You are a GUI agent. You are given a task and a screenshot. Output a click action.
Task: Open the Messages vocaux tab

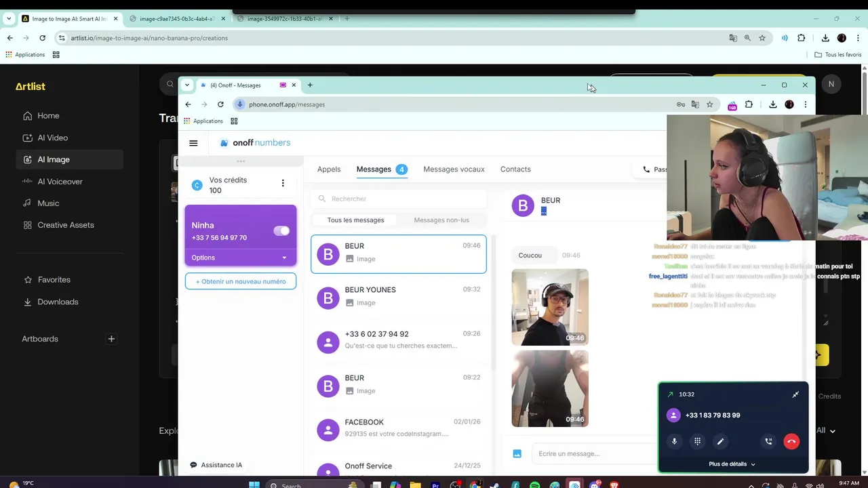[454, 169]
